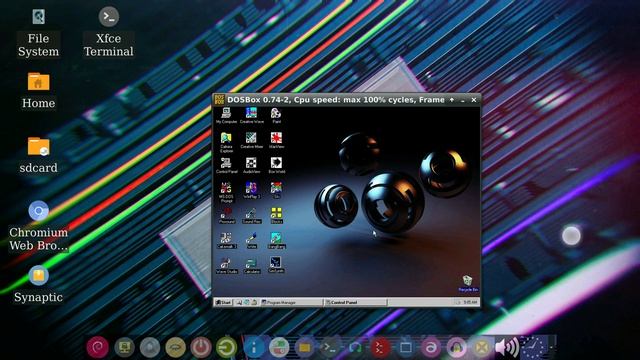Click teal headphones icon in dock

[355, 347]
